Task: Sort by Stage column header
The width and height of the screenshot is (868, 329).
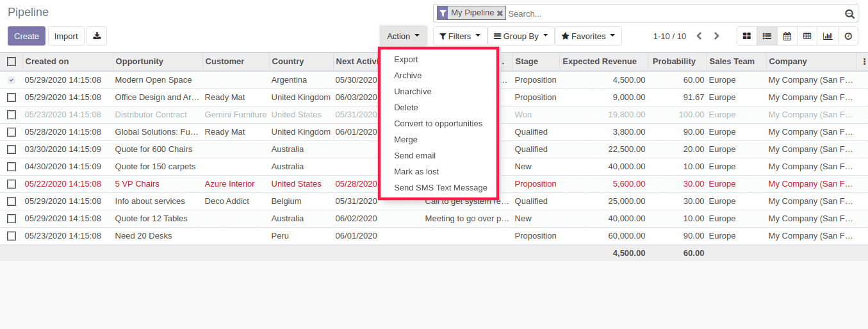Action: coord(536,62)
